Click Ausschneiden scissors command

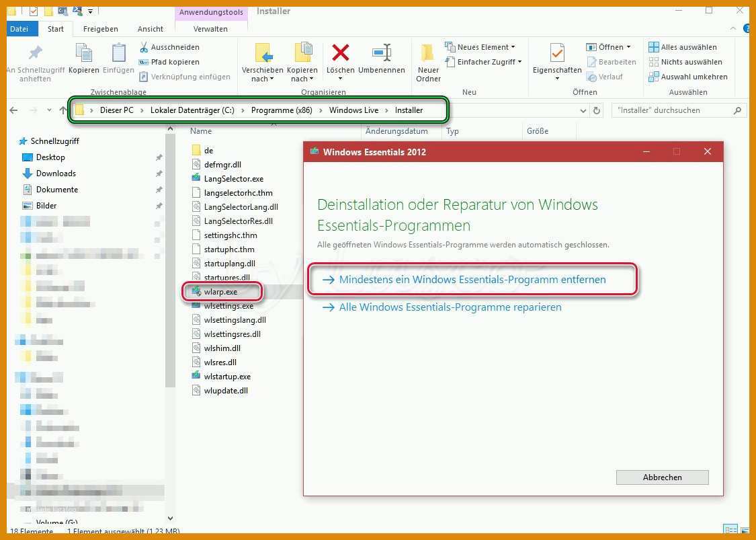pos(169,47)
